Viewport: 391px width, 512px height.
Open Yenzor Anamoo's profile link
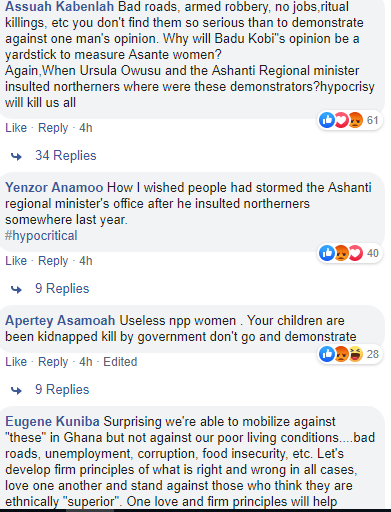click(54, 187)
